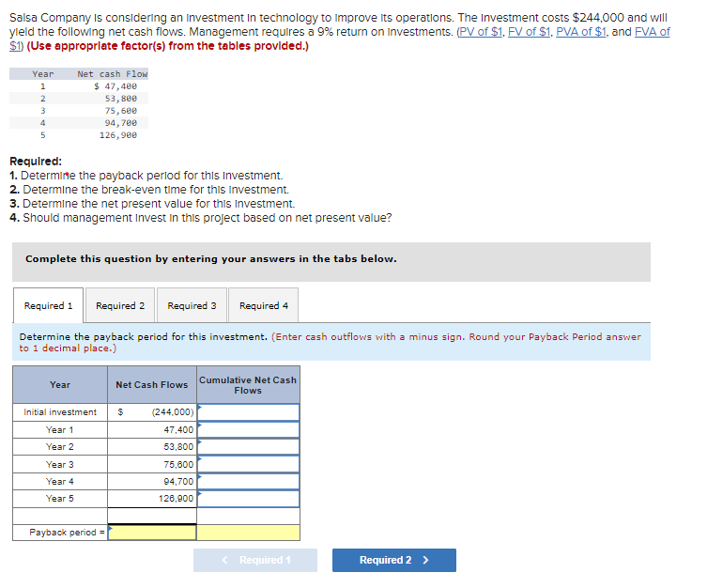Click cumulative cash flow field for Year 3
This screenshot has width=723, height=588.
(248, 464)
